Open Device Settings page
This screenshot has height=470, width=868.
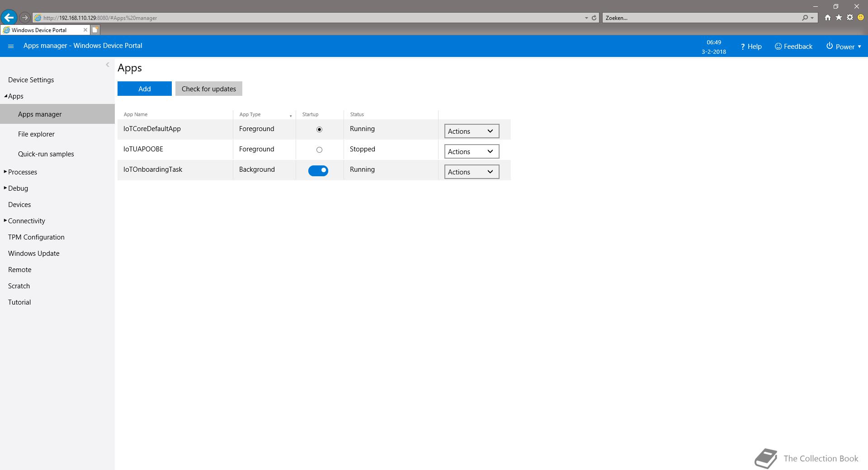tap(31, 80)
